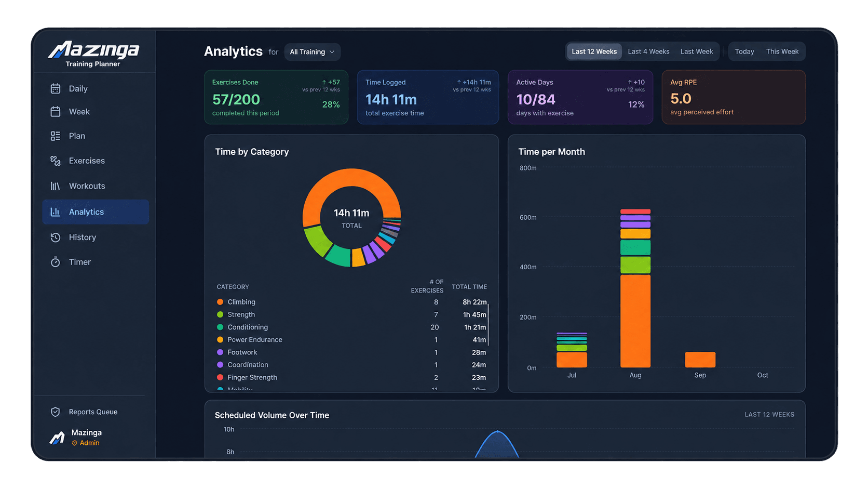This screenshot has width=868, height=489.
Task: Open History via its clock icon
Action: (56, 237)
